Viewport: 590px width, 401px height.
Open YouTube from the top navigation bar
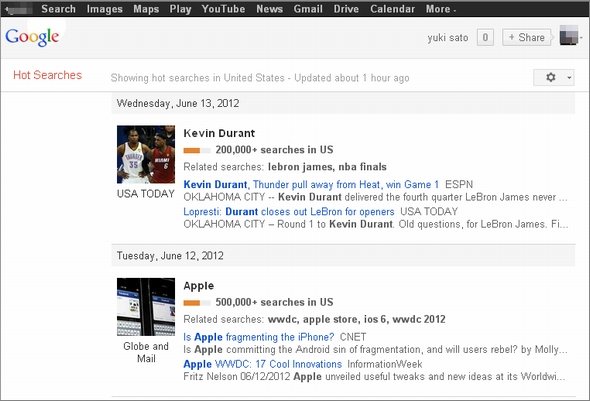[x=223, y=9]
